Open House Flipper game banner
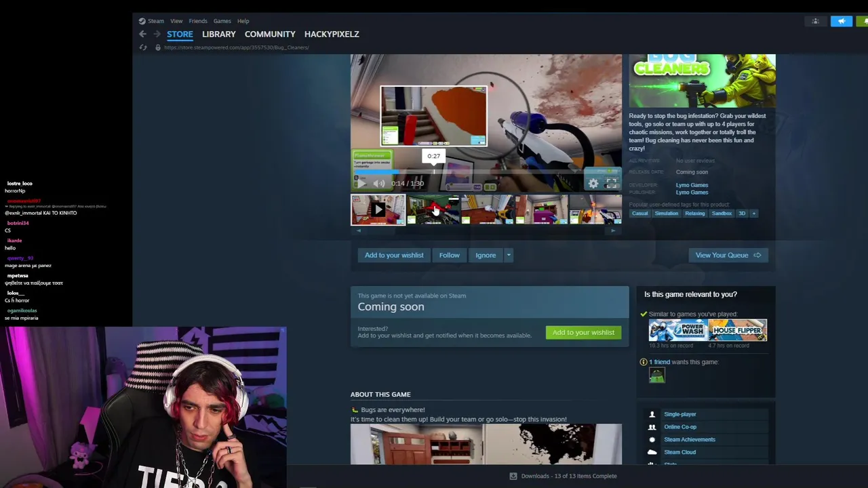 (738, 330)
